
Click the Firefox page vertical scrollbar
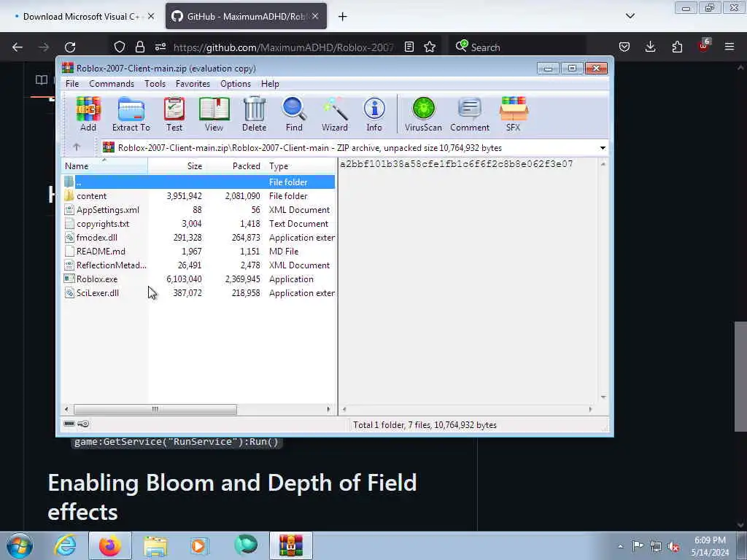click(x=740, y=376)
